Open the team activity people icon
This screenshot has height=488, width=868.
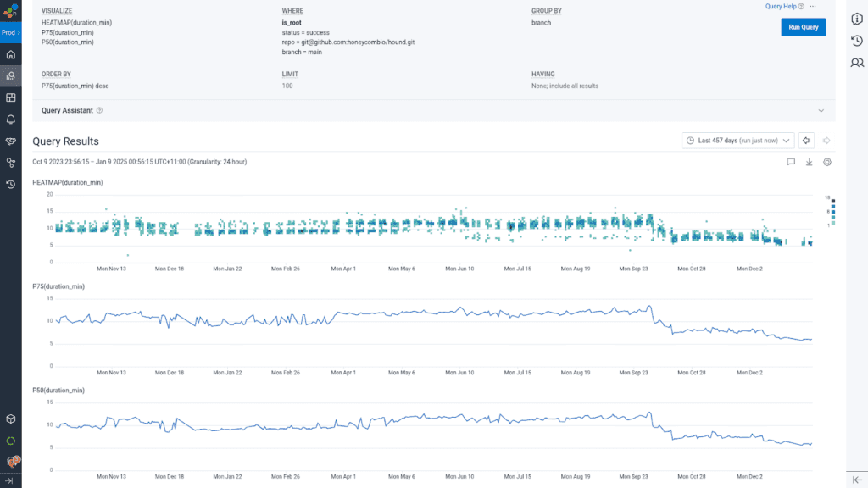[x=857, y=63]
